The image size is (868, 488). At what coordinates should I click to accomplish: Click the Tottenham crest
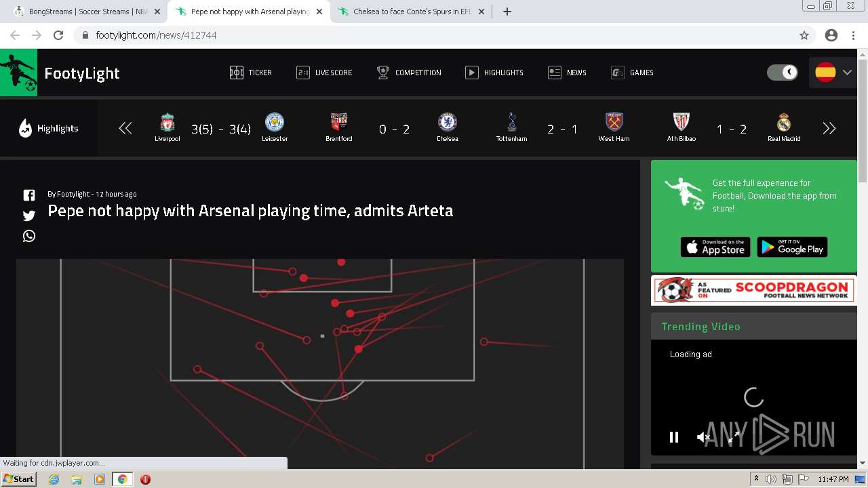512,122
